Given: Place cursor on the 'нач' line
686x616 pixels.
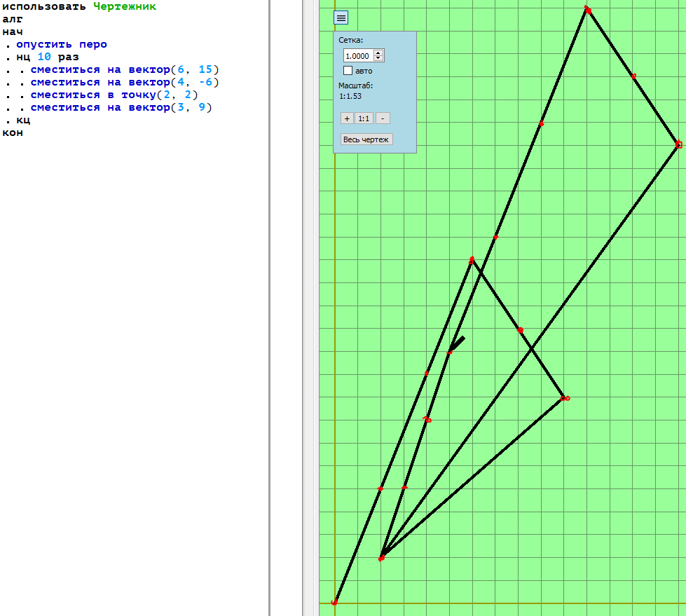Looking at the screenshot, I should 12,32.
